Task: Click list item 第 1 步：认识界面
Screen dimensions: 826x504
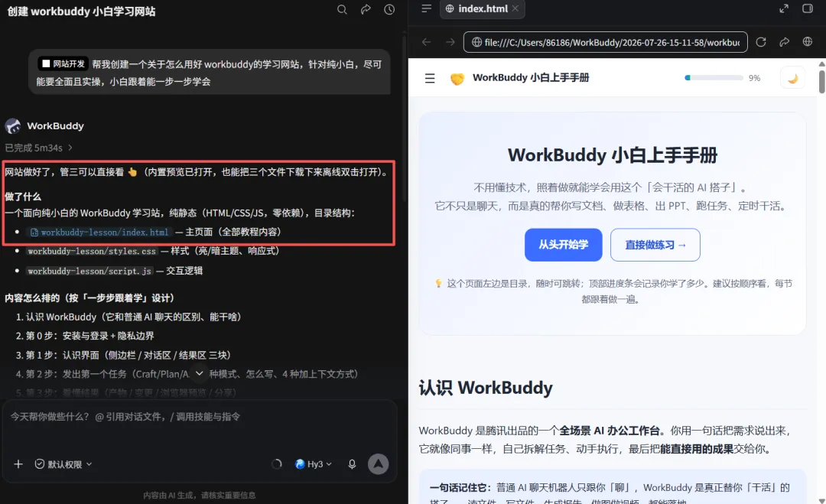Action: [128, 355]
